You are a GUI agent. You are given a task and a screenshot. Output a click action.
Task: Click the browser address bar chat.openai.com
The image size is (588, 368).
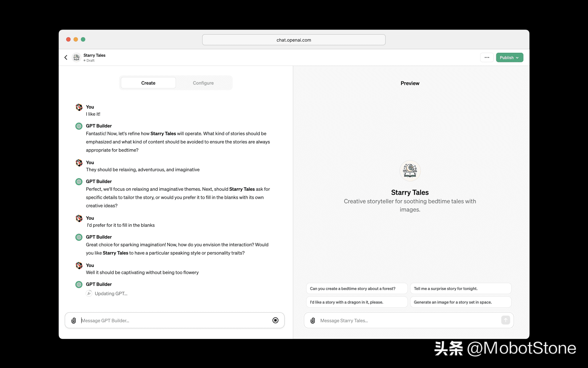(294, 40)
